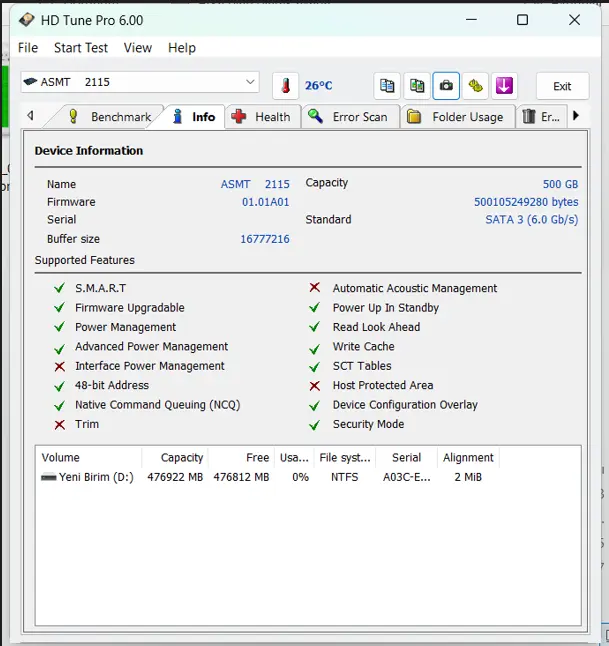Open the View menu

138,48
